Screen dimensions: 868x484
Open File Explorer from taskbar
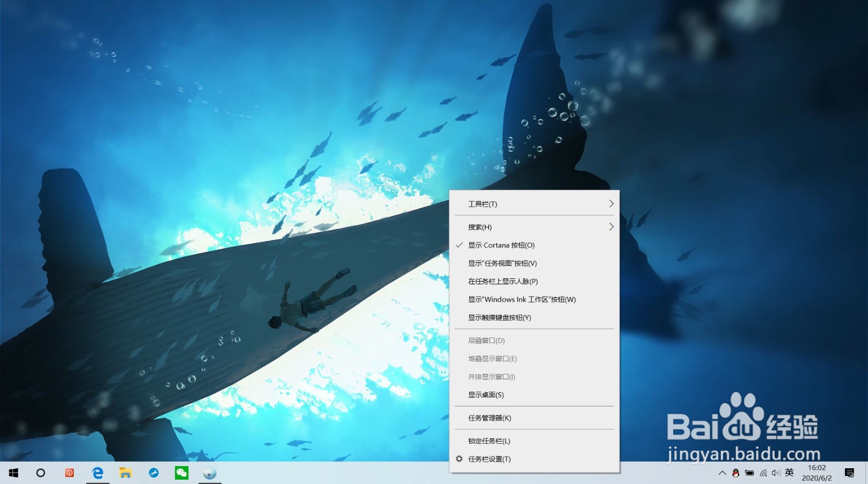(125, 473)
